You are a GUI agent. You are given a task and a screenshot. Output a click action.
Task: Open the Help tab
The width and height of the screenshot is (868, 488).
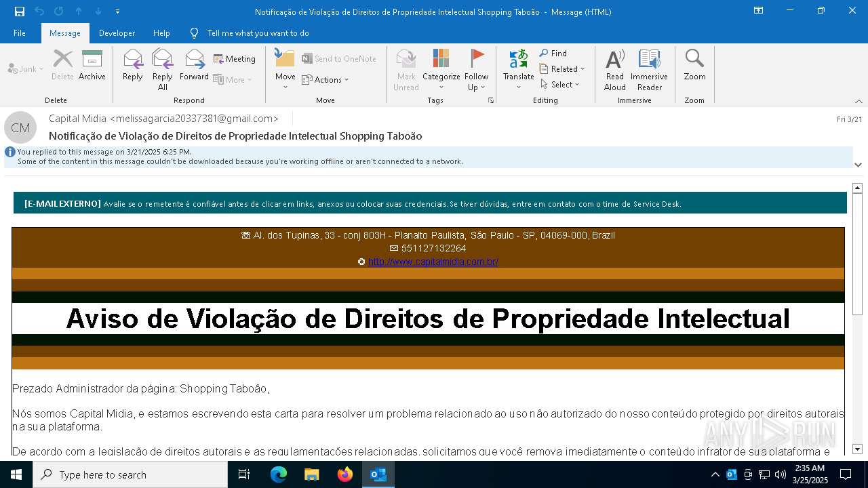coord(161,33)
